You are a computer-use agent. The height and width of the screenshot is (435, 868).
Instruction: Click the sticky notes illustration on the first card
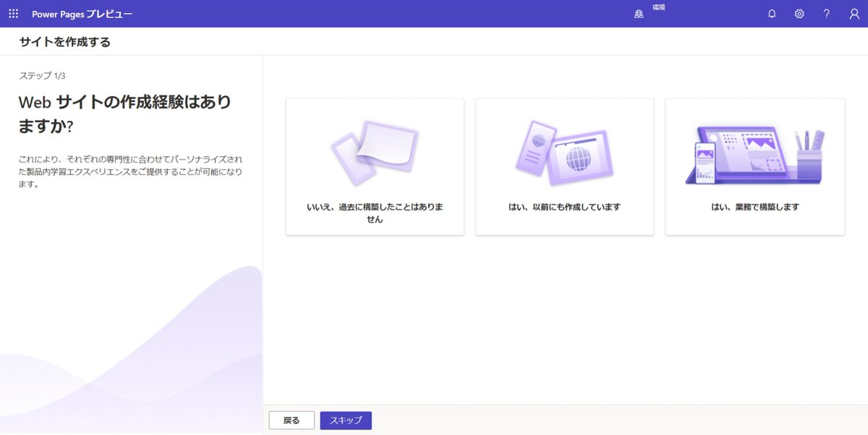click(374, 148)
